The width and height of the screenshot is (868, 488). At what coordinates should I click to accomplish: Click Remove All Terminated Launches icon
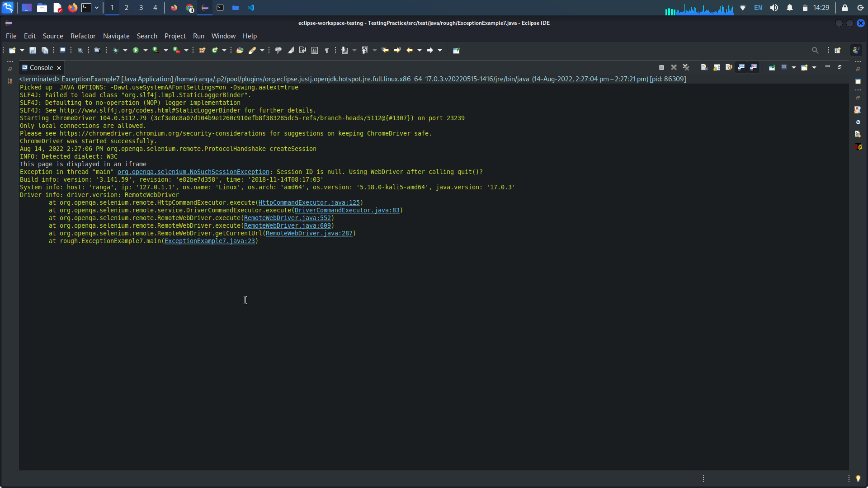click(686, 67)
